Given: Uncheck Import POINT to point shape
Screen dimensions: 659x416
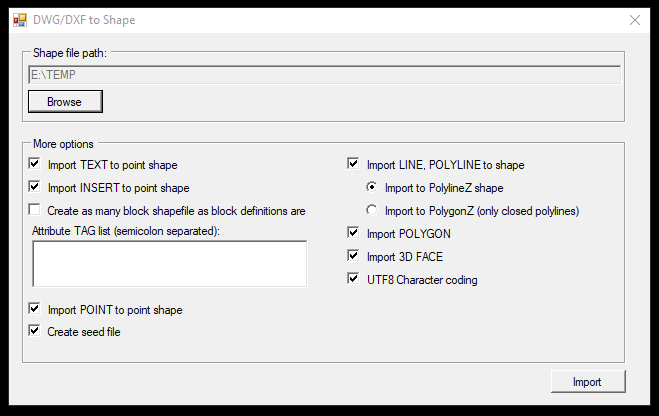Looking at the screenshot, I should (x=34, y=308).
